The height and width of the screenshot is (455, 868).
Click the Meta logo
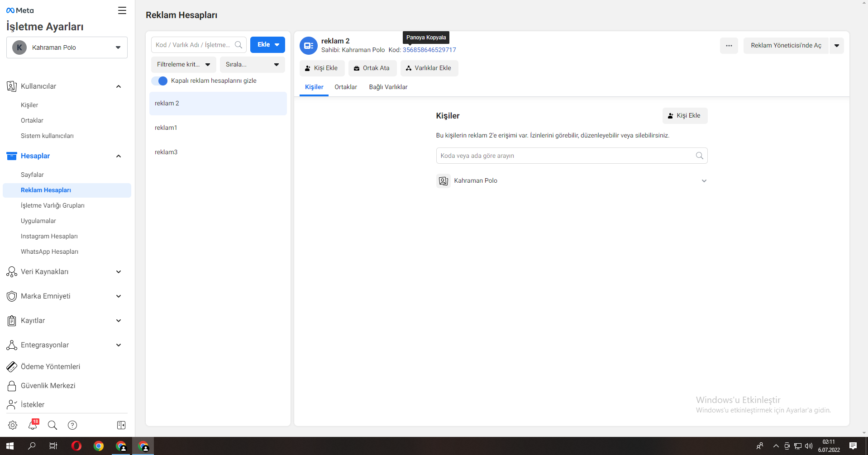click(x=20, y=10)
